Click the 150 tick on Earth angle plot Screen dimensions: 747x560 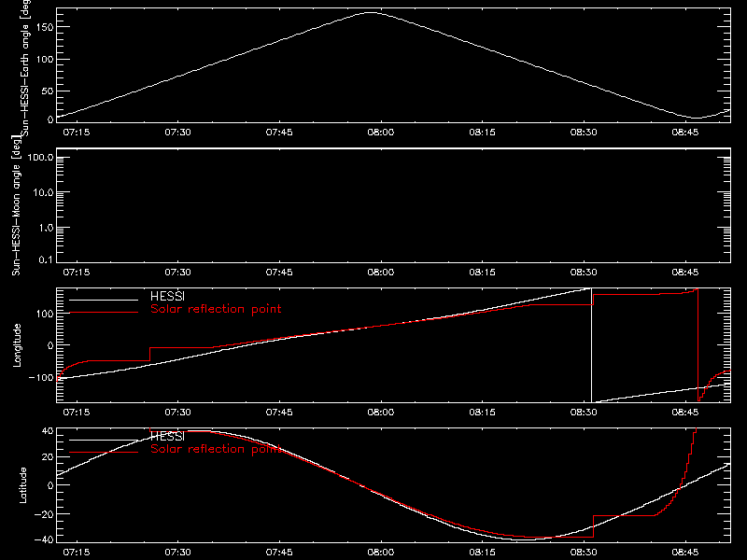coord(45,28)
